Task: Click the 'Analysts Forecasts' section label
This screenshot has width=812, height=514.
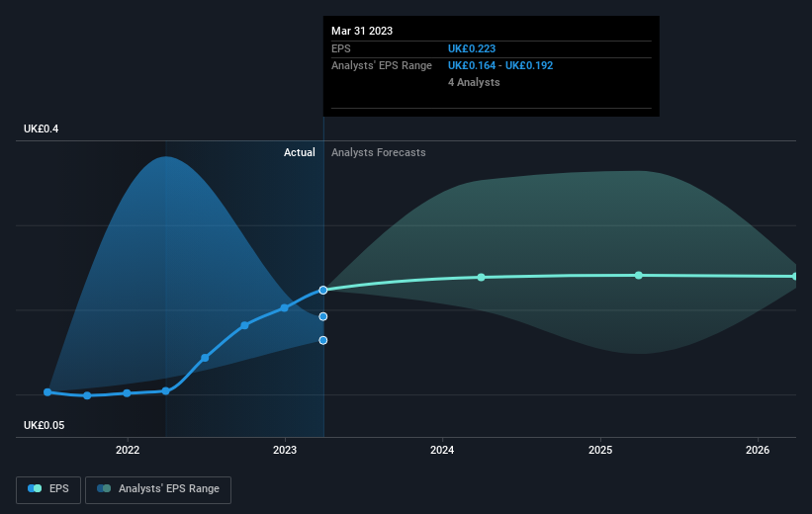Action: click(379, 152)
